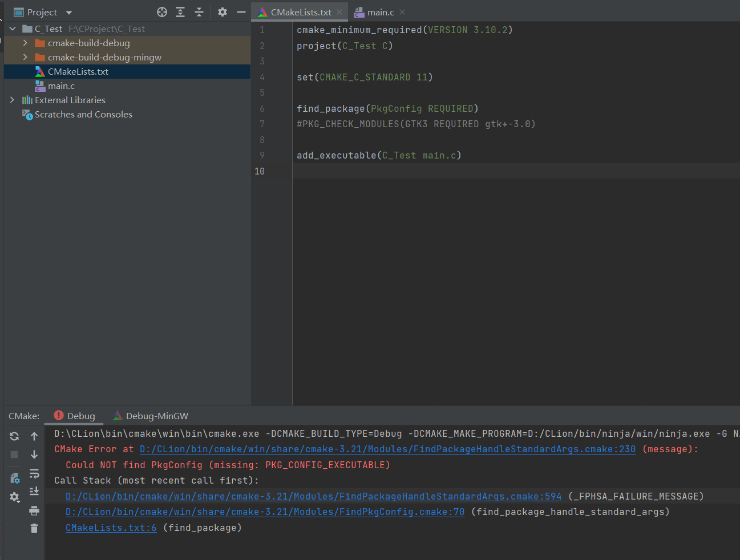
Task: Reload the CMake project
Action: tap(14, 436)
